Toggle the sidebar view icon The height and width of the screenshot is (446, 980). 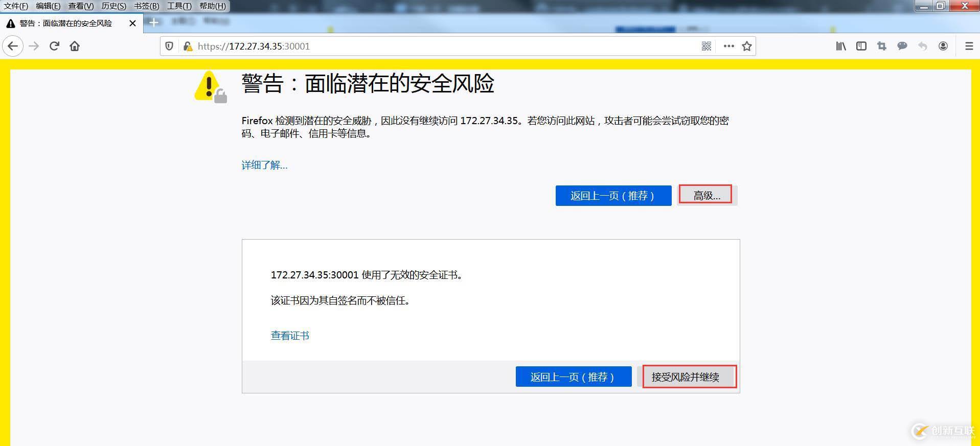pos(861,46)
